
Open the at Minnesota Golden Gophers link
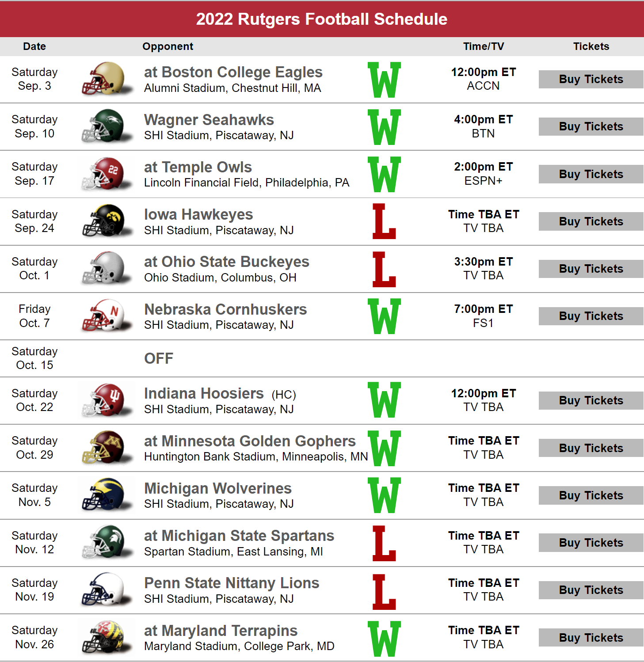pyautogui.click(x=250, y=441)
